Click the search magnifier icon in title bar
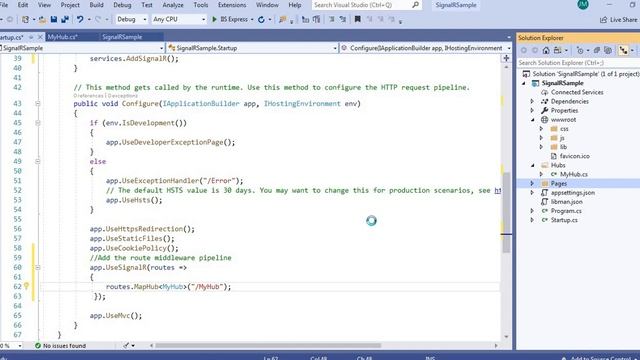 click(x=416, y=5)
